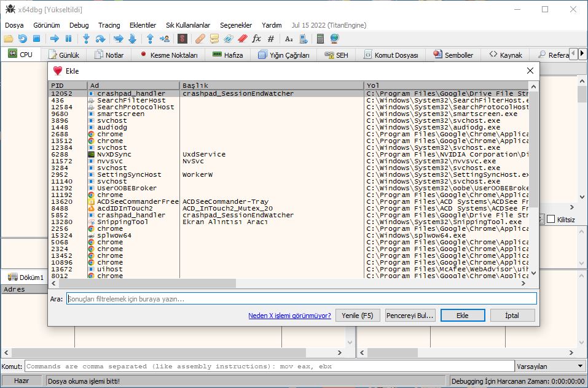
Task: Open the Calculator icon
Action: pyautogui.click(x=320, y=39)
